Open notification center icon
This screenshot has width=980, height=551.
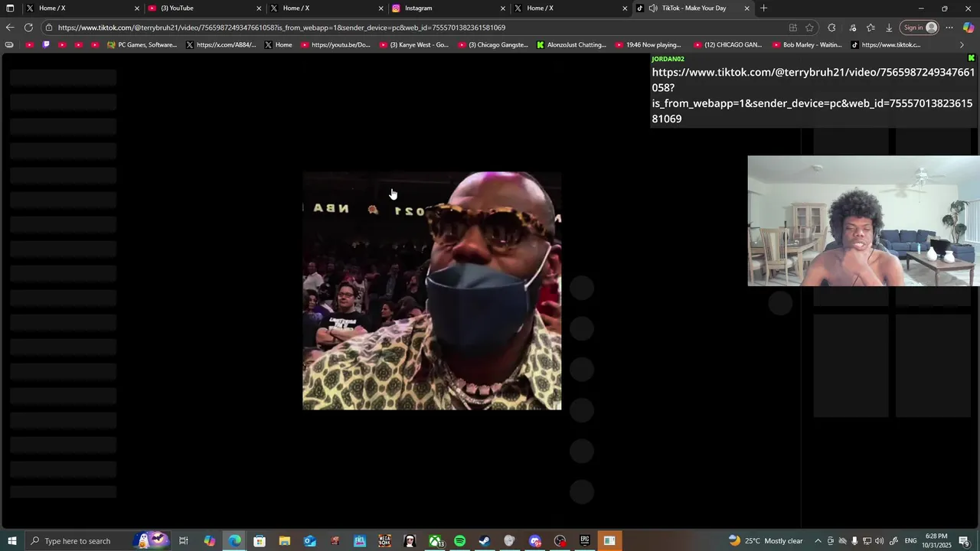pyautogui.click(x=964, y=541)
